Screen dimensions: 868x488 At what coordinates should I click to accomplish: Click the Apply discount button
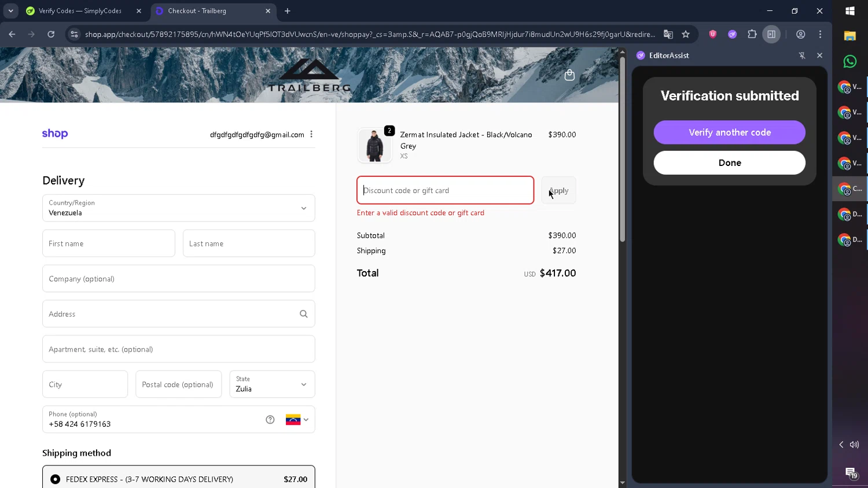pos(558,190)
